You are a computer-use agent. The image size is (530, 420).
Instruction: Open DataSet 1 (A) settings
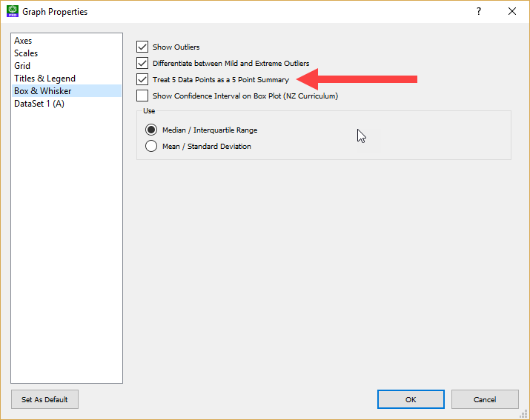(39, 104)
